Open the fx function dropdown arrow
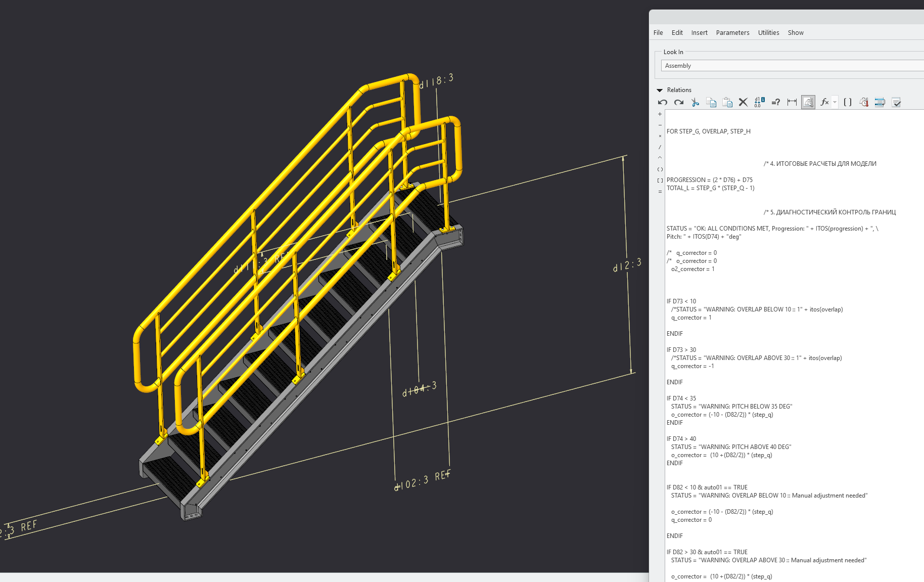Image resolution: width=924 pixels, height=582 pixels. point(835,102)
